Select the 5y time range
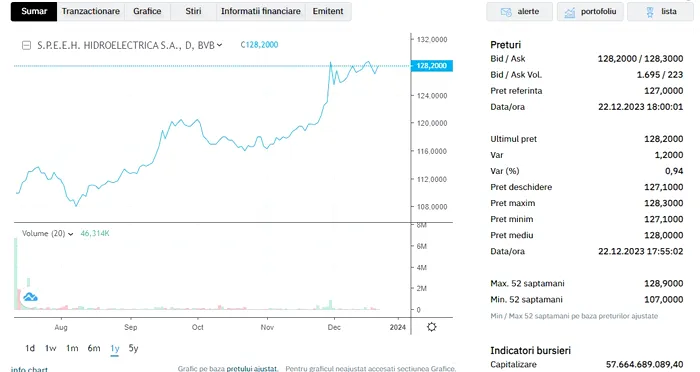This screenshot has height=372, width=700. (x=133, y=348)
